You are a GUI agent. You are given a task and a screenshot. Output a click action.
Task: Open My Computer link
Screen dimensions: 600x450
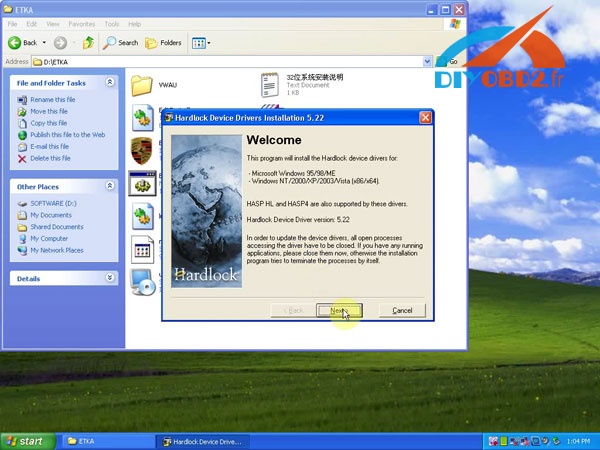coord(42,239)
